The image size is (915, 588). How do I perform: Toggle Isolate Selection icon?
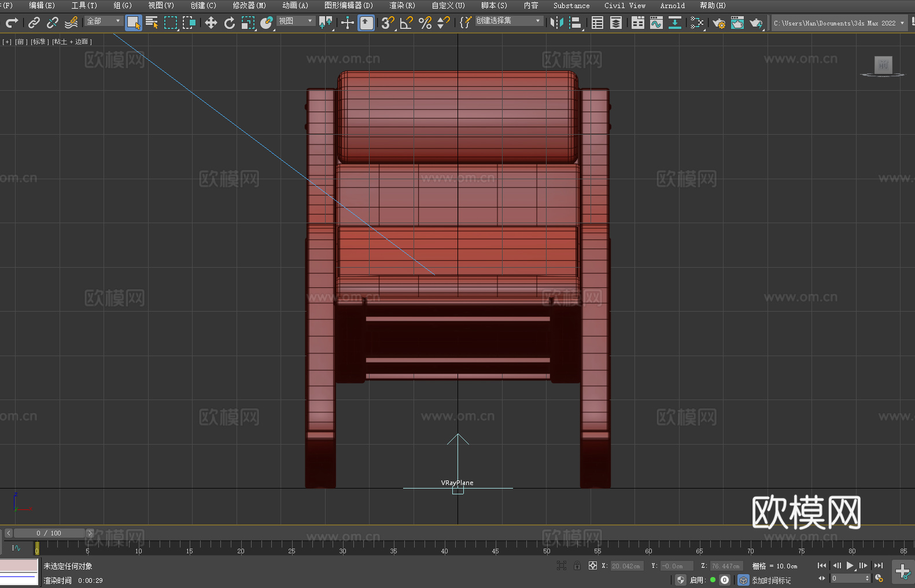(561, 565)
